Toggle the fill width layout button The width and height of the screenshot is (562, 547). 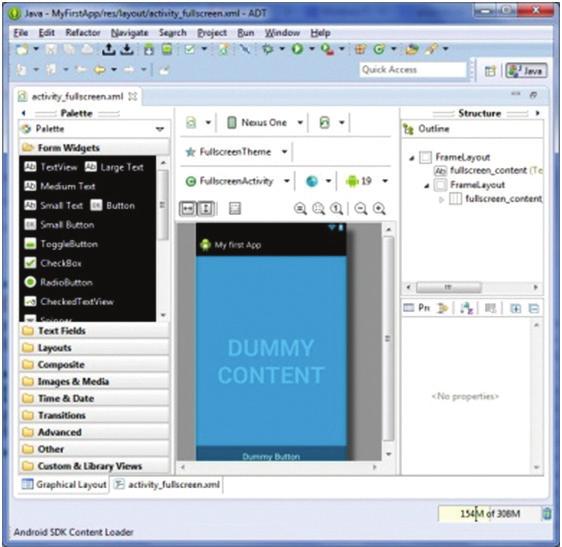188,208
